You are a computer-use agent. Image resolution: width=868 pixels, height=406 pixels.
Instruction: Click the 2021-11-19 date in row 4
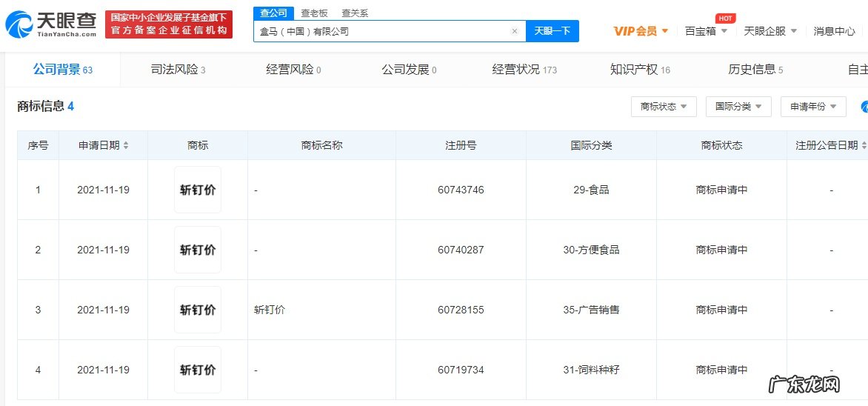103,370
